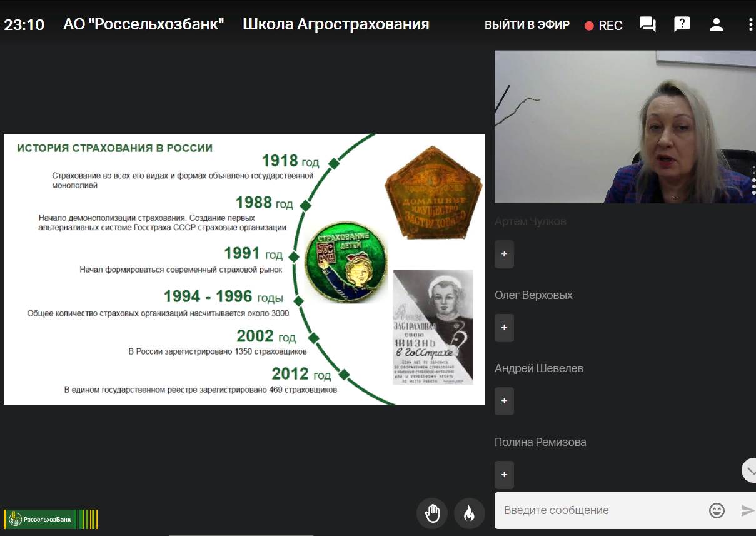Click the presentation slide История страхования в России
Screen dimensions: 756x536
(x=244, y=269)
